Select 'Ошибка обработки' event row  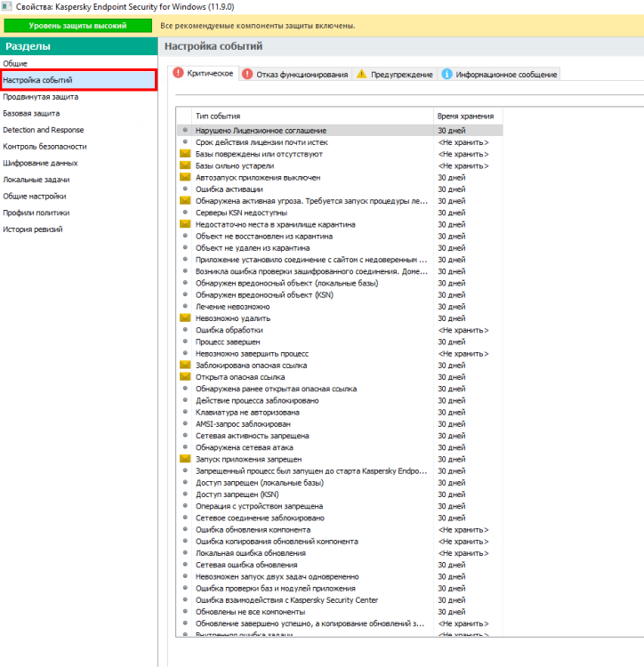(340, 330)
